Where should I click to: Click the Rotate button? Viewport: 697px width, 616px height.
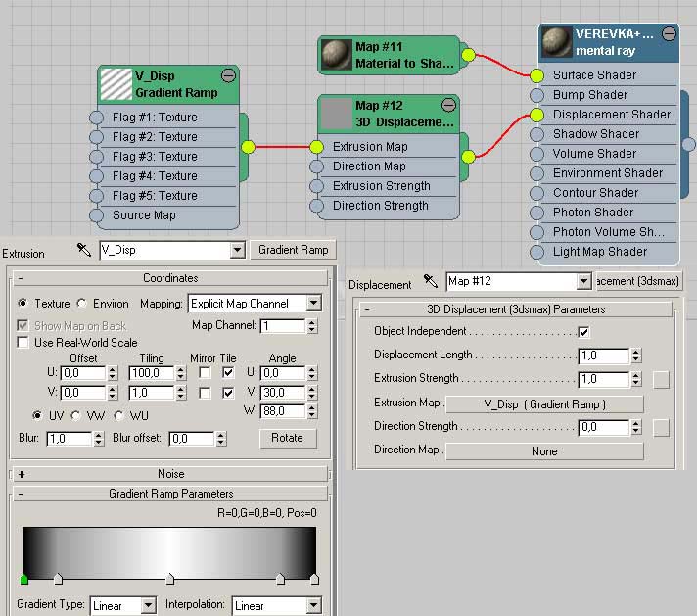pos(287,438)
